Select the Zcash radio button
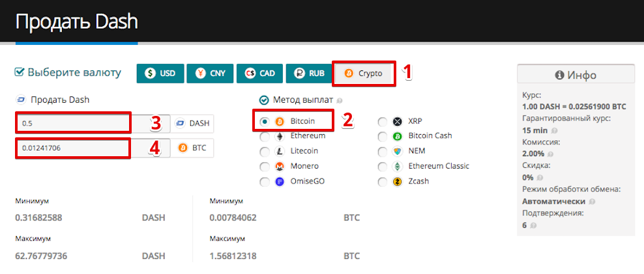Viewport: 644px width, 274px height. pos(383,182)
